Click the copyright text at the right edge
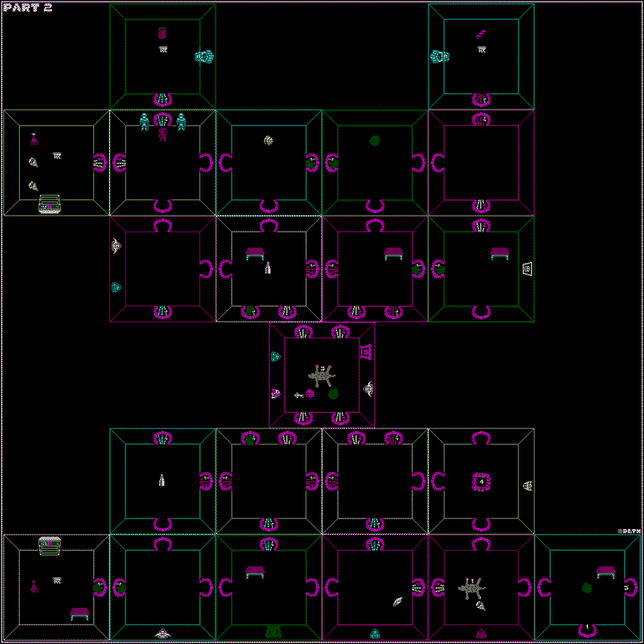This screenshot has height=644, width=644. 630,531
